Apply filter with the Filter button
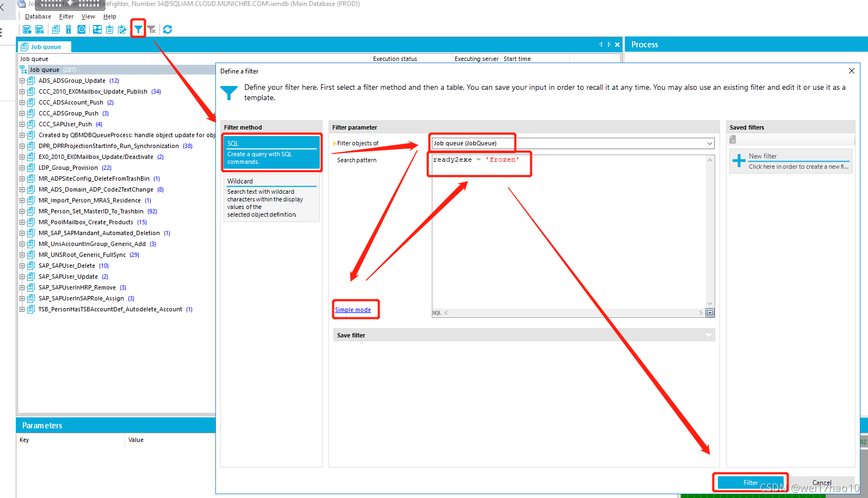Screen dimensions: 868x498 [751, 483]
